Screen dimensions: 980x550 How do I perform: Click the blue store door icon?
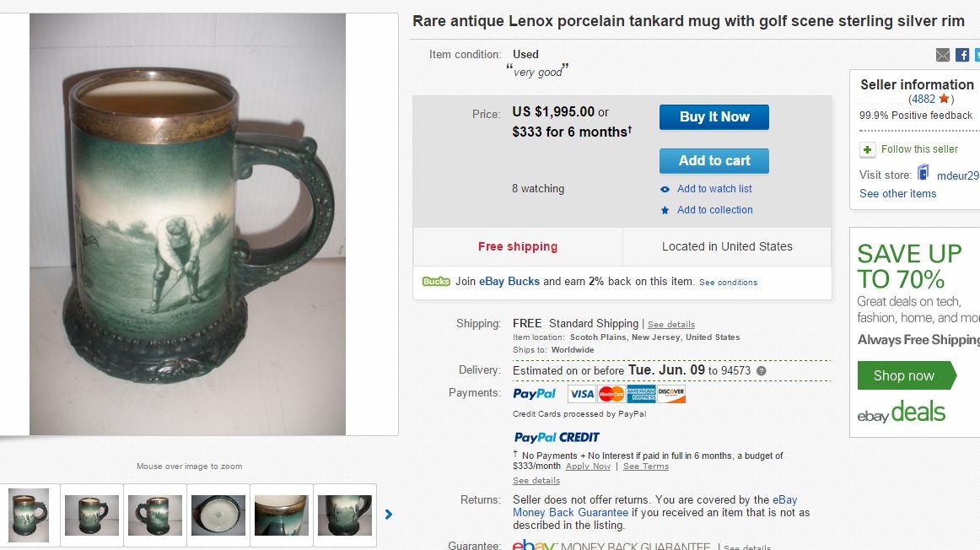pyautogui.click(x=923, y=174)
